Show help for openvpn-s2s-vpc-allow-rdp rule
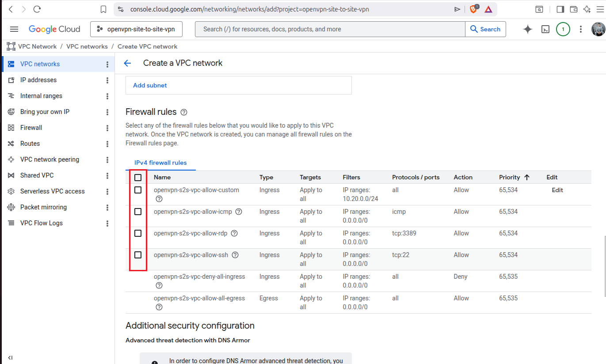The image size is (606, 364). click(234, 233)
